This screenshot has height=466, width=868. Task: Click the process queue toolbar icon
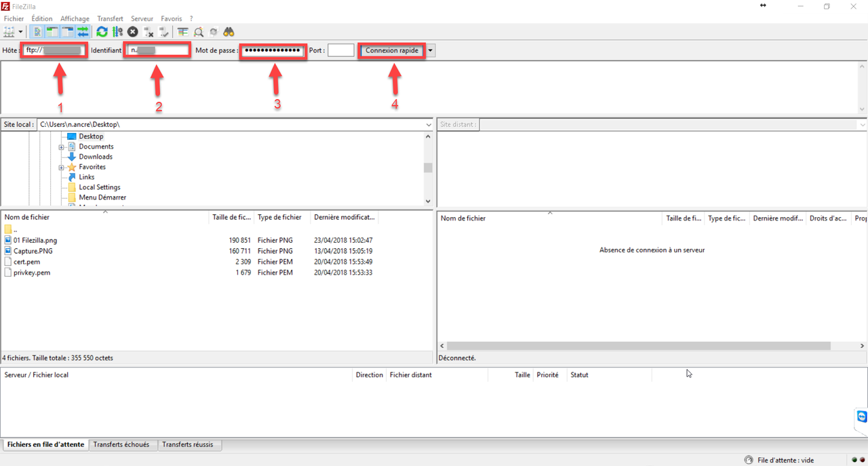pos(117,32)
